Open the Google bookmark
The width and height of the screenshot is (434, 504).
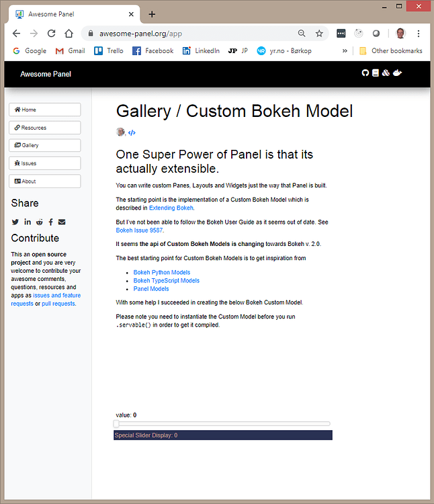[30, 51]
